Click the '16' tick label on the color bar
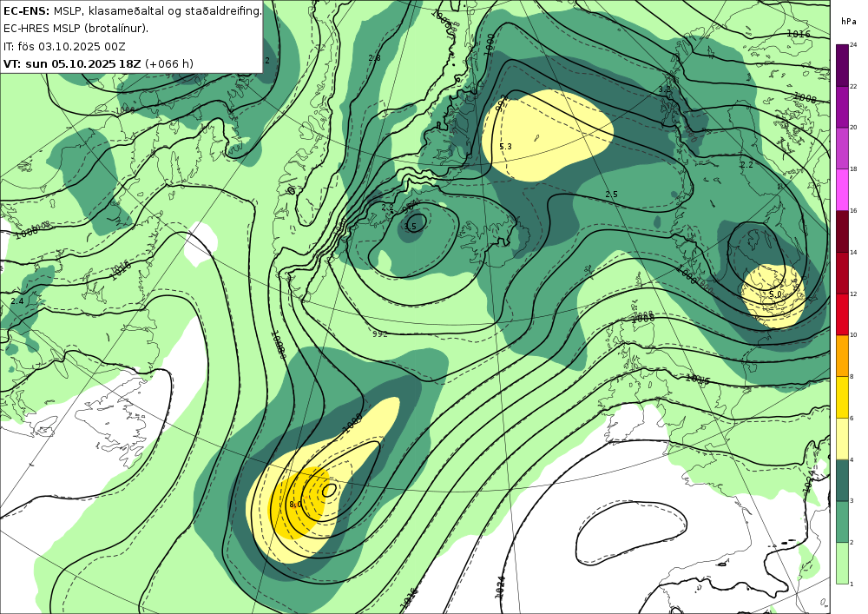 click(x=853, y=211)
